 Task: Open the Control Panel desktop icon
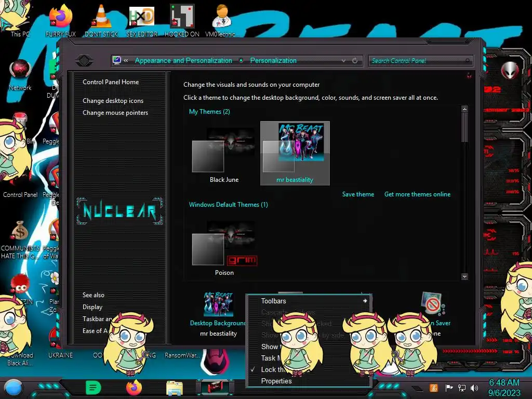[x=20, y=194]
